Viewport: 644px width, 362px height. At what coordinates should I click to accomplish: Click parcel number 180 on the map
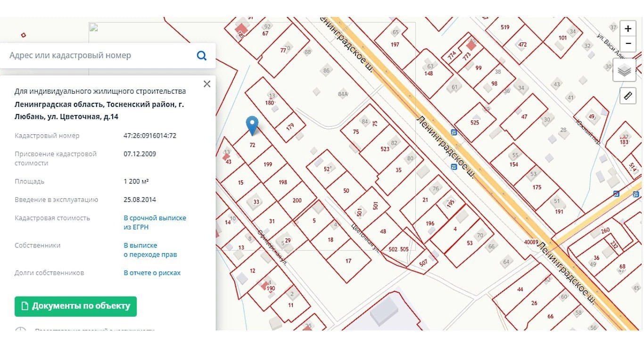click(x=269, y=103)
